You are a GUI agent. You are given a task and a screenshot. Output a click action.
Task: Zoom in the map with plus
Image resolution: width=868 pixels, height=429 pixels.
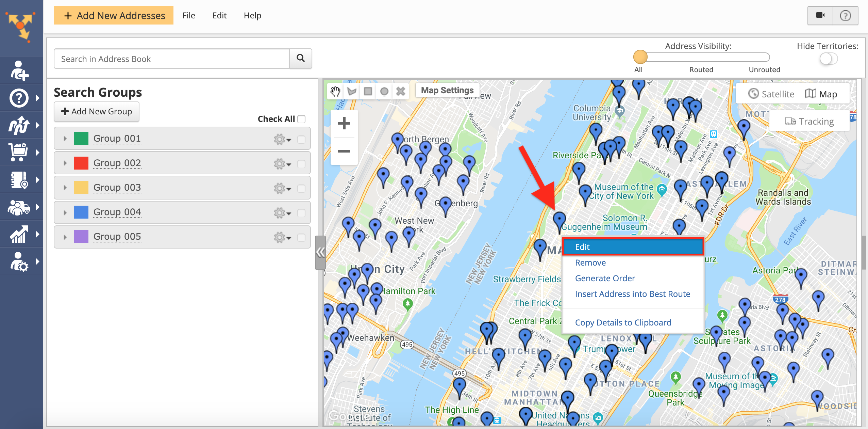(x=344, y=123)
